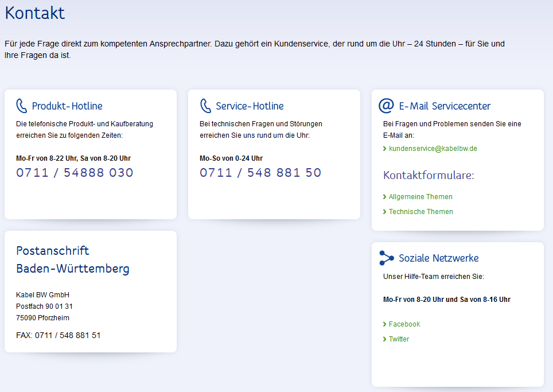Click the chevron before Facebook
The height and width of the screenshot is (392, 553).
coord(384,324)
